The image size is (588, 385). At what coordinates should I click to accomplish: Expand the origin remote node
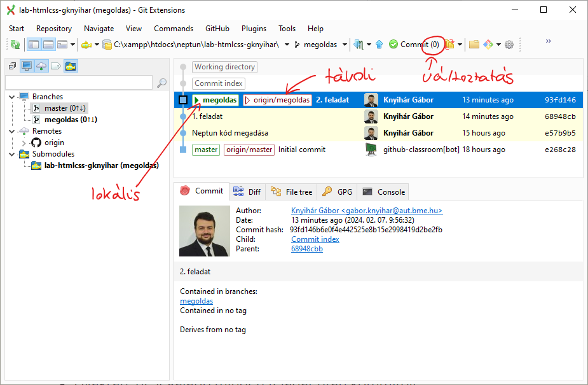[x=24, y=143]
